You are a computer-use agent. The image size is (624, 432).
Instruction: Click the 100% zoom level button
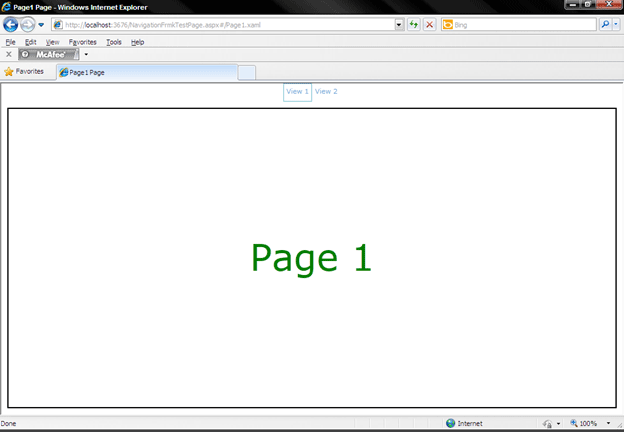pyautogui.click(x=584, y=424)
